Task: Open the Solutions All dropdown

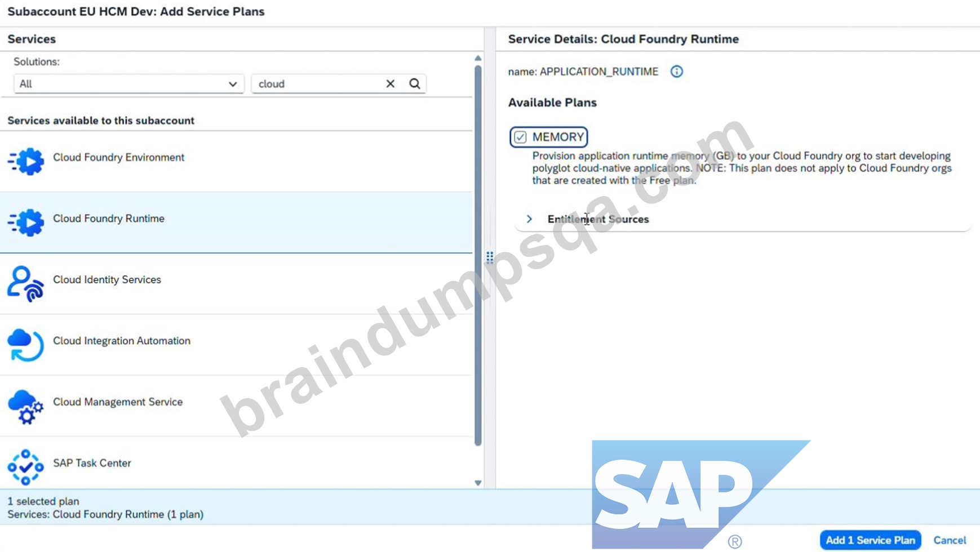Action: click(x=128, y=84)
